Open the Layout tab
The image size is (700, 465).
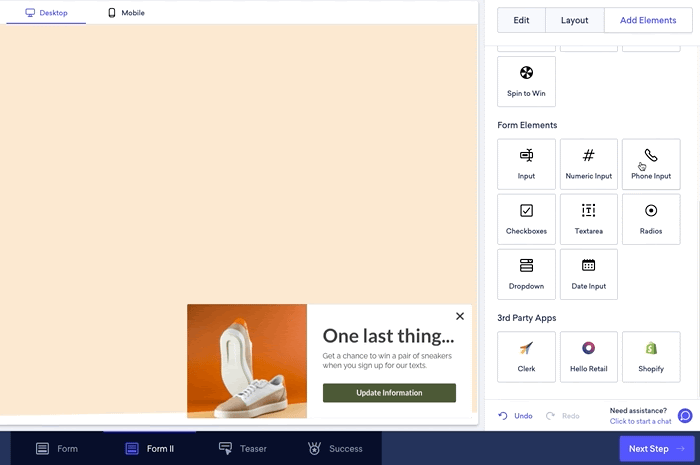[574, 20]
